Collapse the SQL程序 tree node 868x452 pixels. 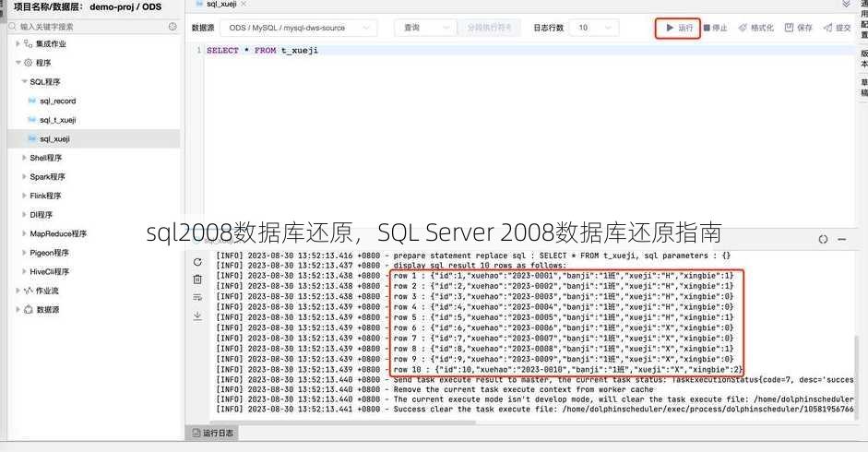pyautogui.click(x=24, y=81)
